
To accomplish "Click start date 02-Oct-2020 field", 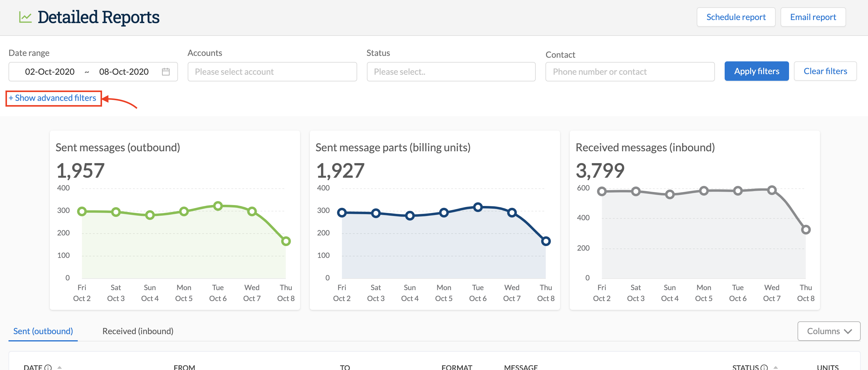I will (x=50, y=72).
